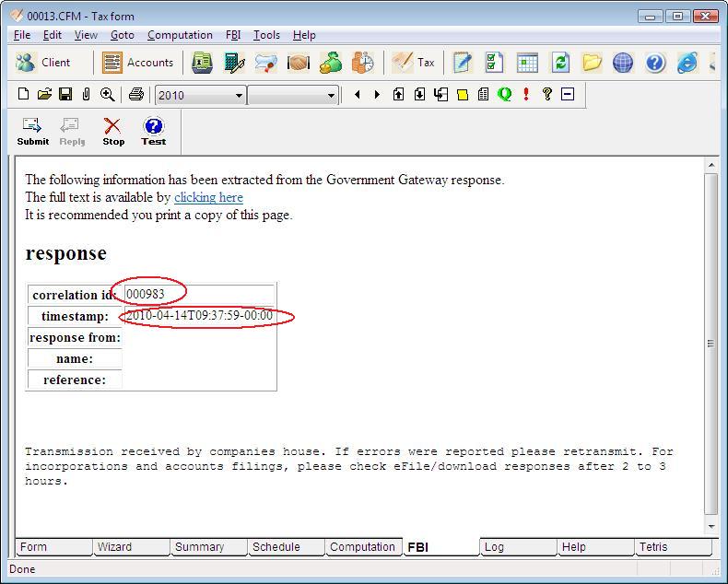Open the empty dropdown beside the year
The width and height of the screenshot is (728, 584).
[293, 95]
